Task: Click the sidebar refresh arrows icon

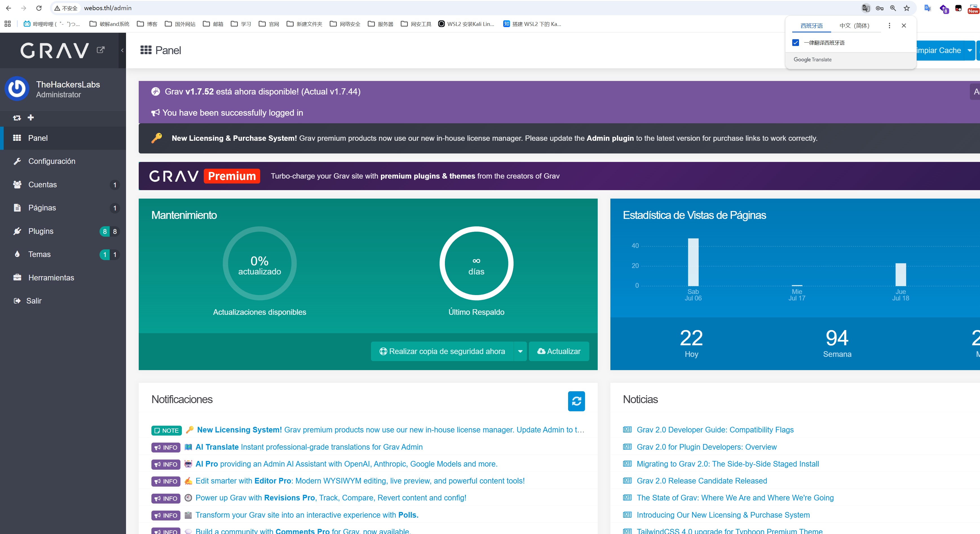Action: coord(17,118)
